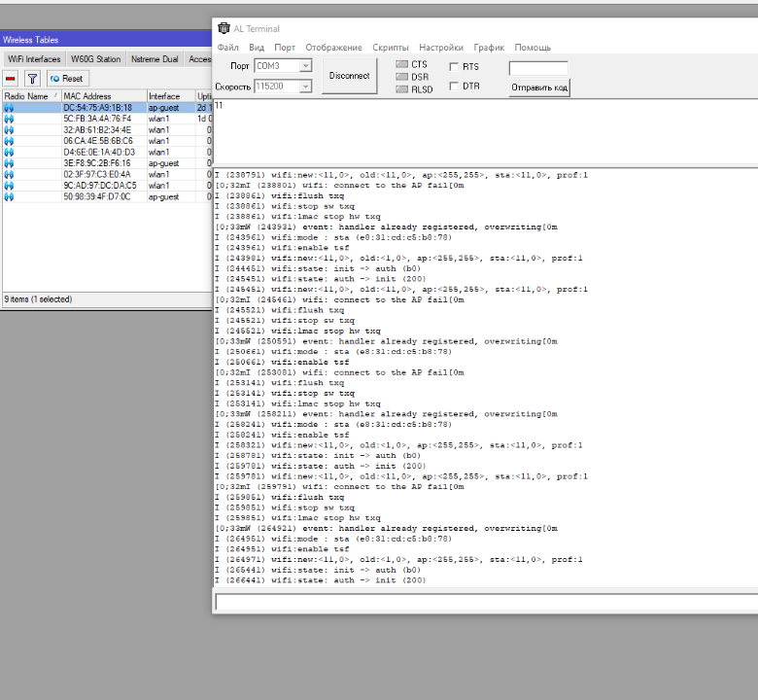
Task: Select station icon for DC:54:75:A9:1B:18
Action: [x=9, y=108]
